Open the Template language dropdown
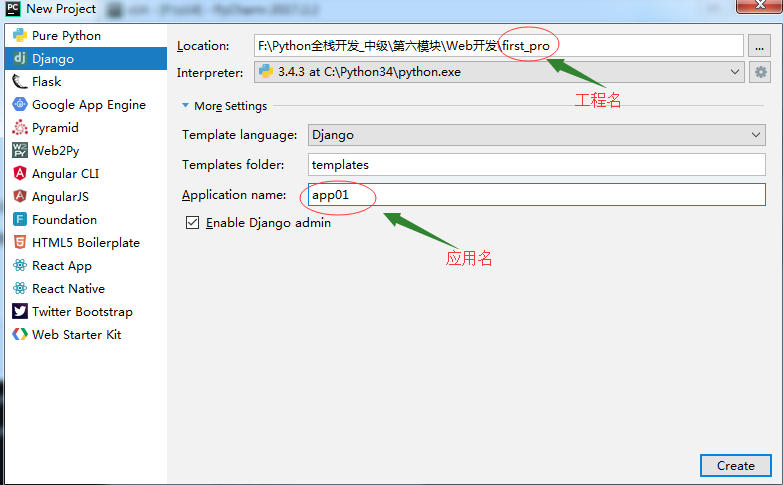Viewport: 783px width, 485px height. click(x=537, y=135)
